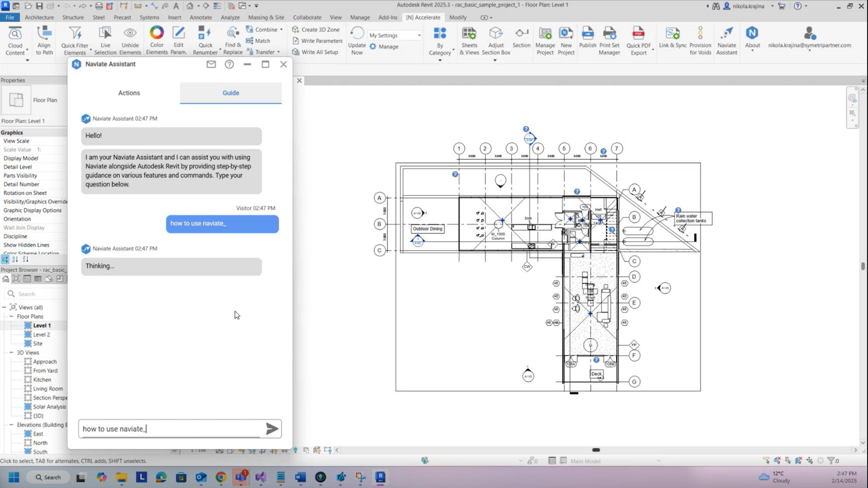Image resolution: width=868 pixels, height=488 pixels.
Task: Click the Create 3D Zone button
Action: point(316,30)
